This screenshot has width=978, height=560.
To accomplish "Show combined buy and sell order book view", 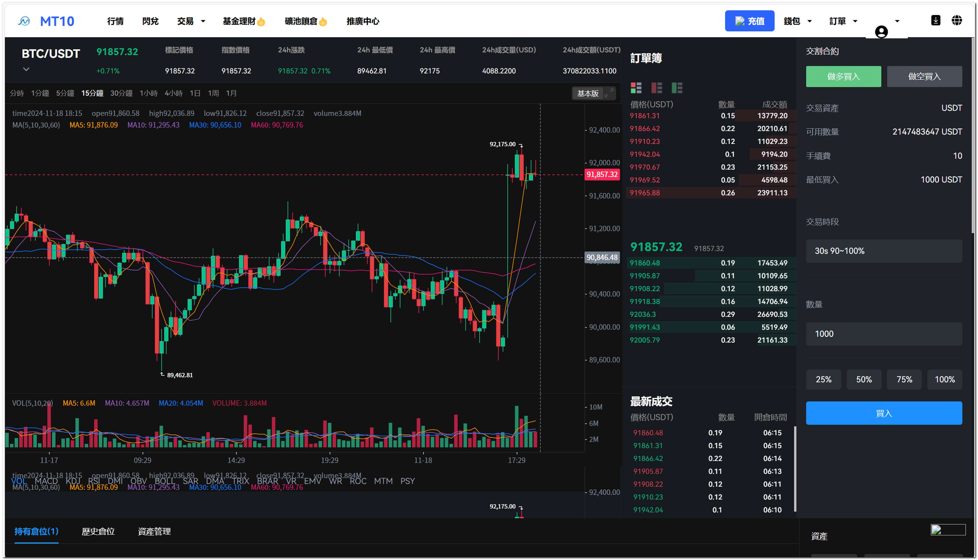I will pyautogui.click(x=636, y=88).
